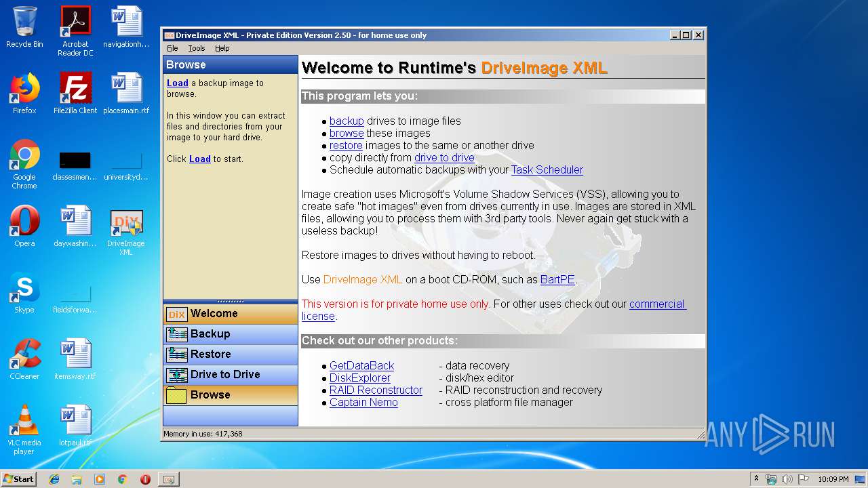Select the itemsway.rtf document icon
Viewport: 868px width, 488px height.
(x=75, y=359)
